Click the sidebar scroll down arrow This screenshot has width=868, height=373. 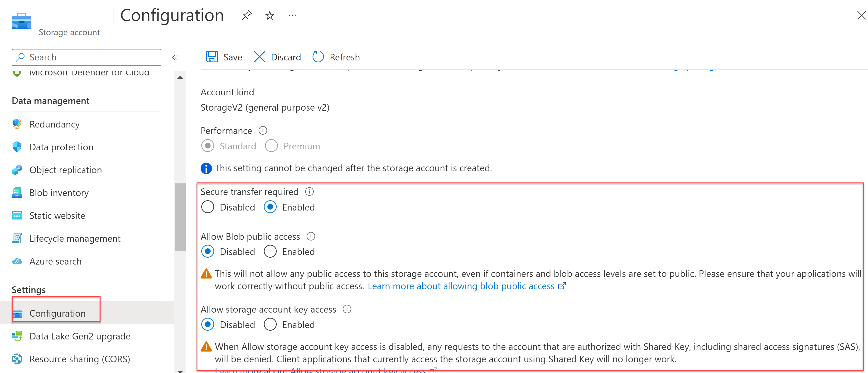180,370
